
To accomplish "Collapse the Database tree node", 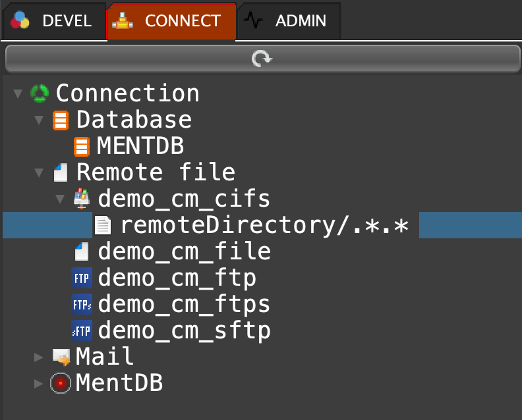I will (x=39, y=120).
